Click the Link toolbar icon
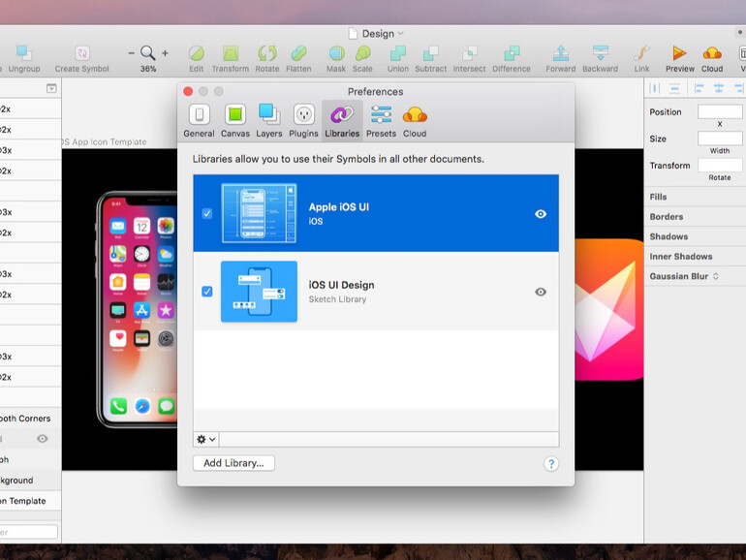Viewport: 746px width, 560px height. pos(641,53)
